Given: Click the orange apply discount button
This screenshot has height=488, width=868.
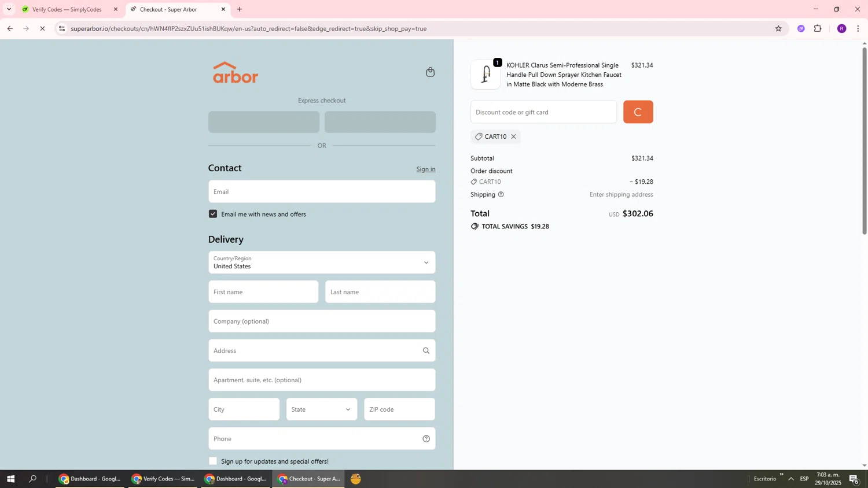Looking at the screenshot, I should coord(638,112).
